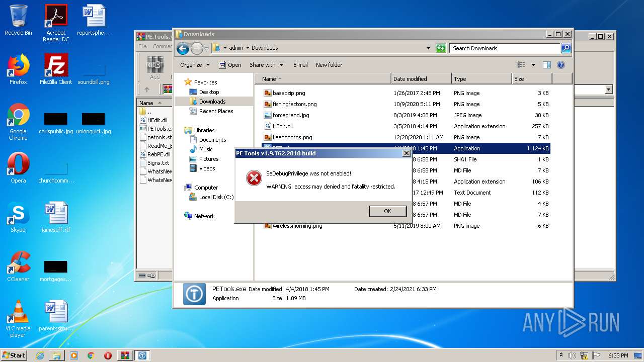644x362 pixels.
Task: Show the preview pane icon
Action: 547,65
